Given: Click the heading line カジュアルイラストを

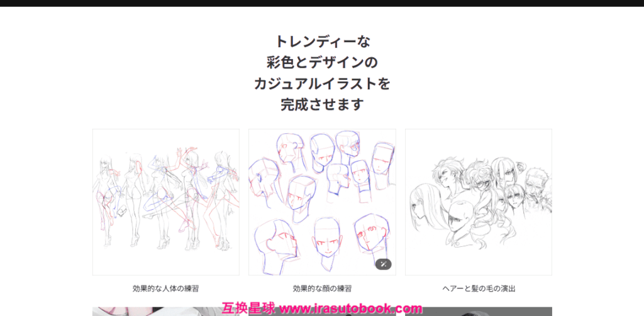Looking at the screenshot, I should (322, 84).
